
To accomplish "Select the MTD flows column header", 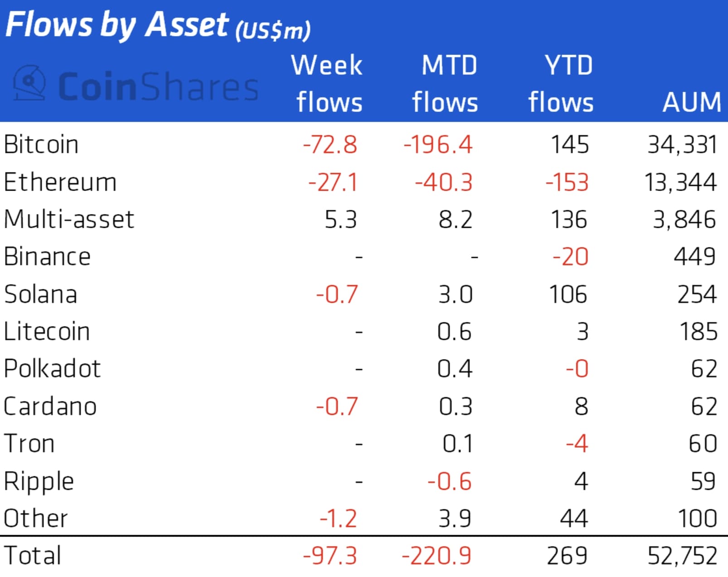I will [446, 83].
